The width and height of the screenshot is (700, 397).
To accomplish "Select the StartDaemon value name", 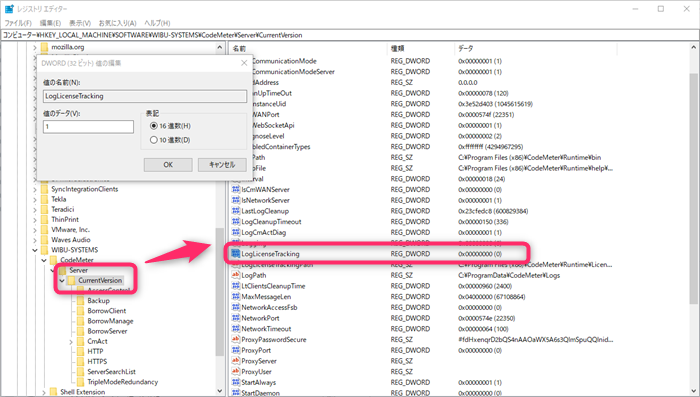I will pyautogui.click(x=261, y=393).
